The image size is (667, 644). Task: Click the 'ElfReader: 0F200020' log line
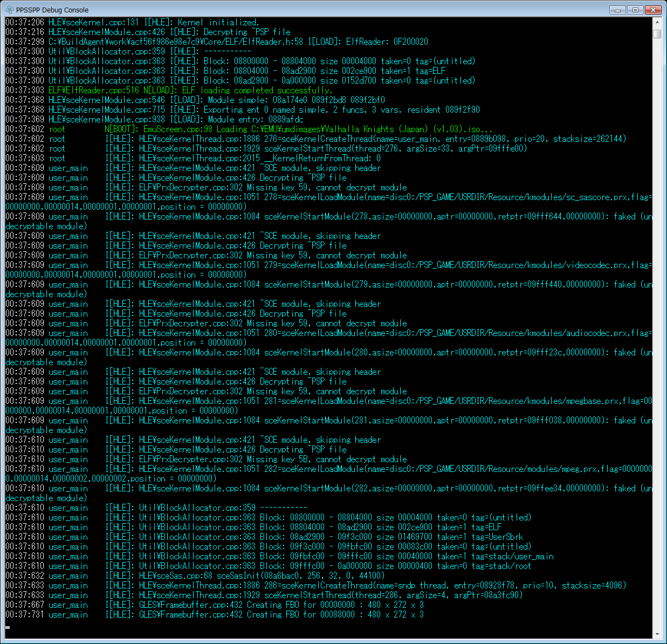(x=217, y=42)
